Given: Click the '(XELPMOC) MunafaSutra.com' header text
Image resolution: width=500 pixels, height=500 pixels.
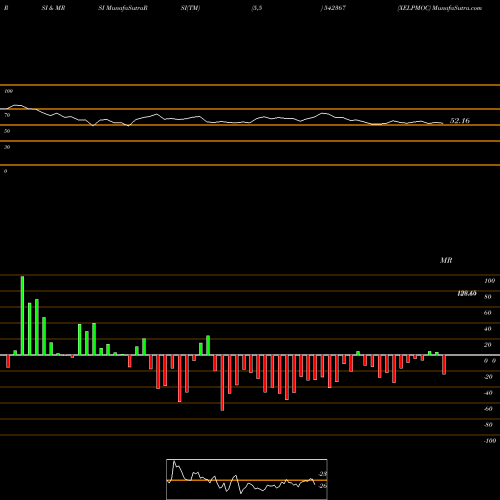Looking at the screenshot, I should (440, 8).
